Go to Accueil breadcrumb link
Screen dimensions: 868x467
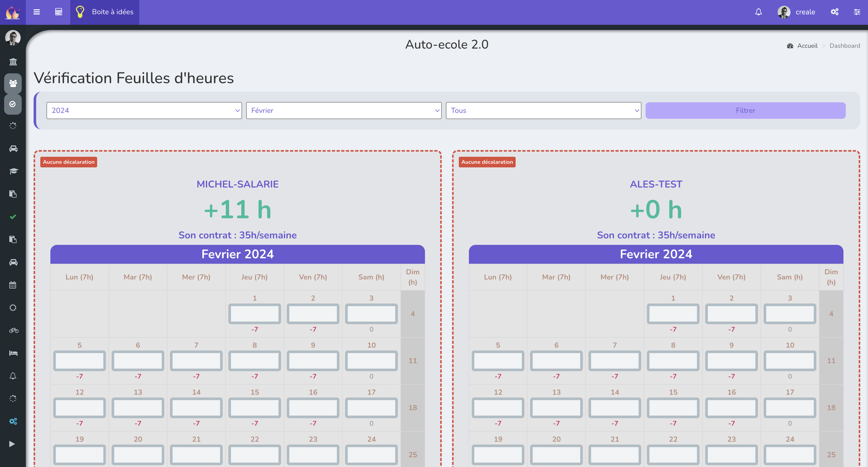tap(807, 46)
